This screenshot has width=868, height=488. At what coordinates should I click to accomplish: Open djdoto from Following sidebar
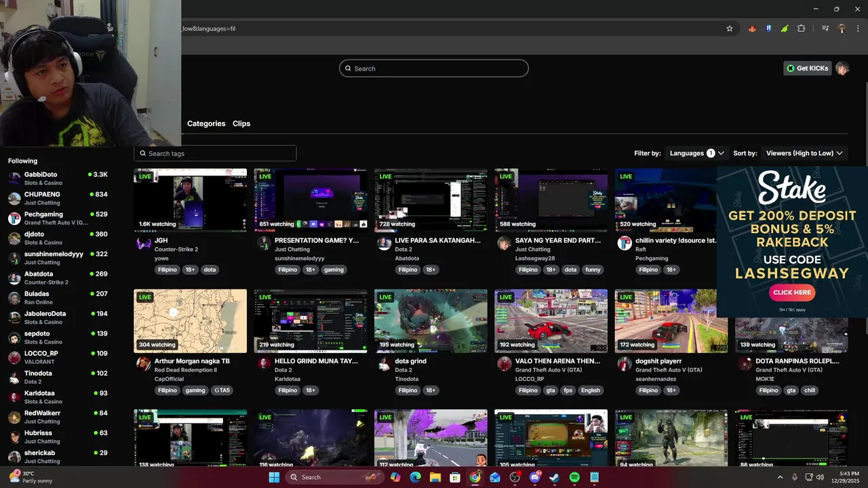[58, 238]
